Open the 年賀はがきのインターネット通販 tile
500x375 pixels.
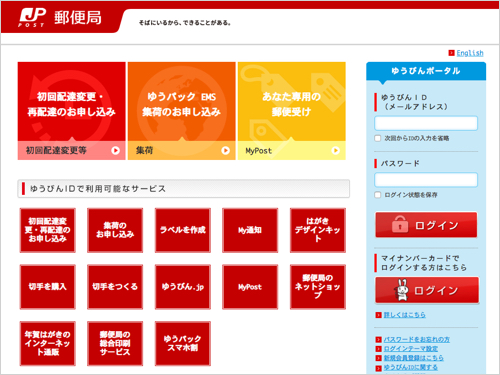(48, 343)
